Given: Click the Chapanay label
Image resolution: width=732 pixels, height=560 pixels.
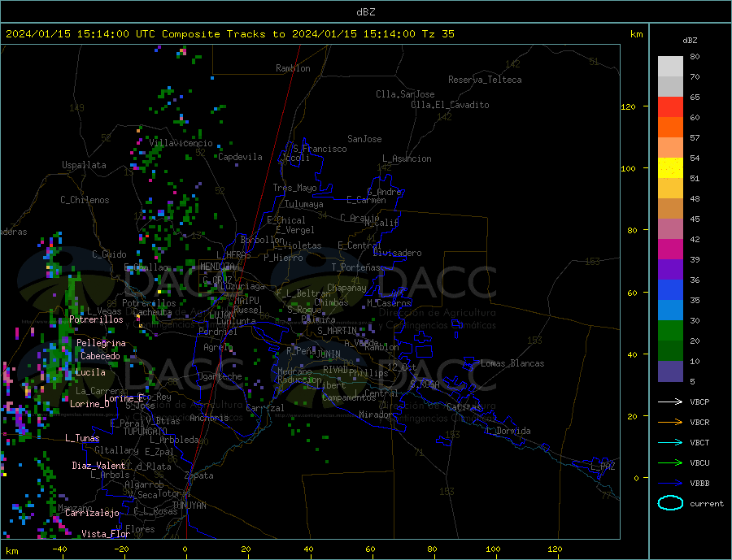Looking at the screenshot, I should coord(346,288).
